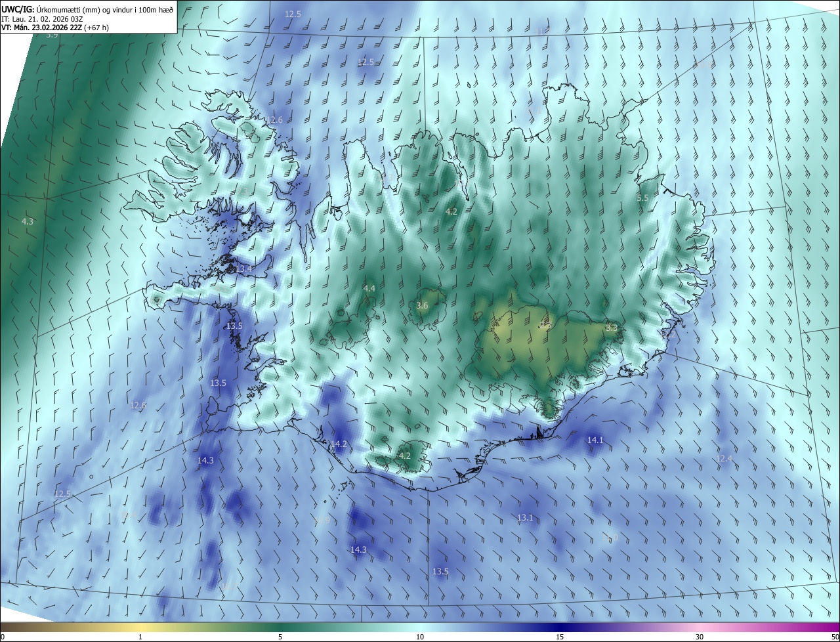Screen dimensions: 840x642
Task: Select the valid time 'VT: Mán. 23.02.2026 22Z'
Action: (x=41, y=28)
